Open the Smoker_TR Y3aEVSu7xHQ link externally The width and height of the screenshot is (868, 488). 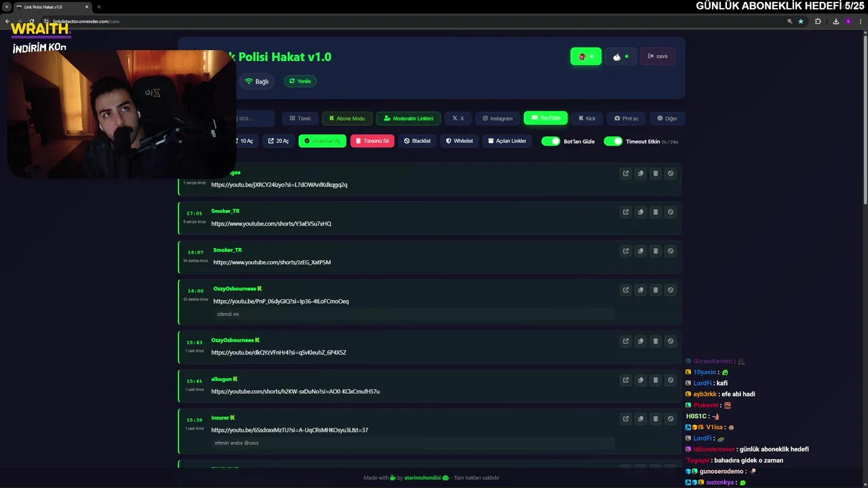coord(625,212)
